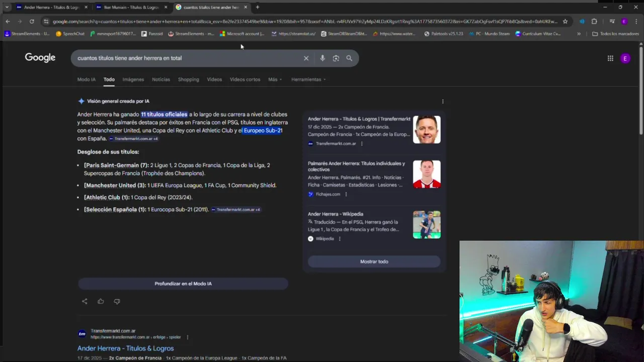Expand the Más dropdown
644x362 pixels.
(x=275, y=79)
